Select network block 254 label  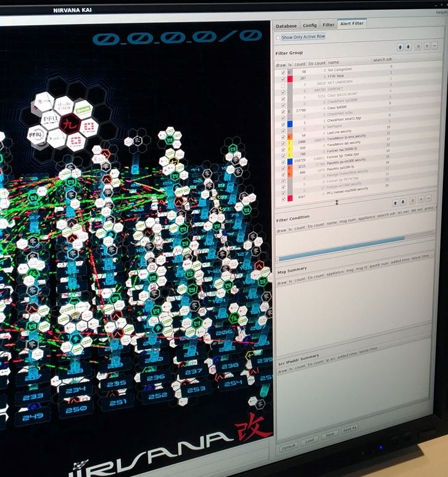click(233, 383)
